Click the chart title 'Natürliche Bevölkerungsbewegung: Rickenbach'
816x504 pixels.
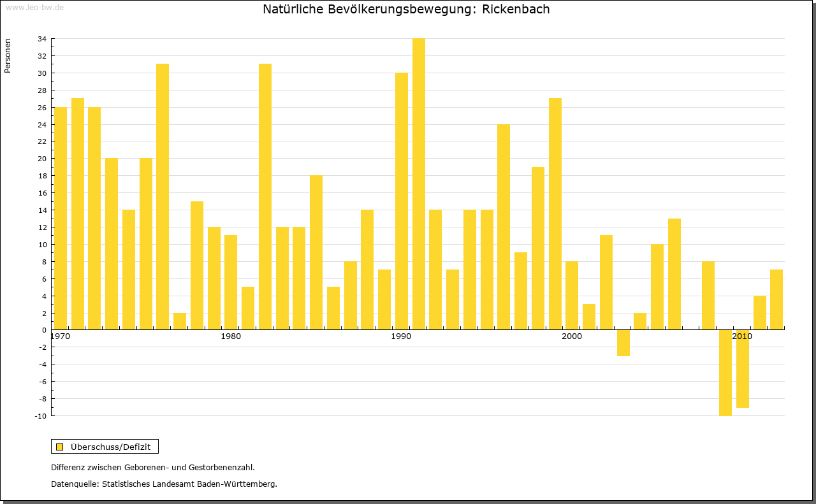pyautogui.click(x=406, y=9)
